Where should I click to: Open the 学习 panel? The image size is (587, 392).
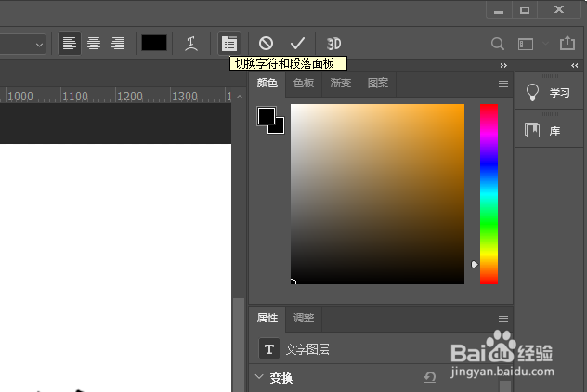point(548,93)
